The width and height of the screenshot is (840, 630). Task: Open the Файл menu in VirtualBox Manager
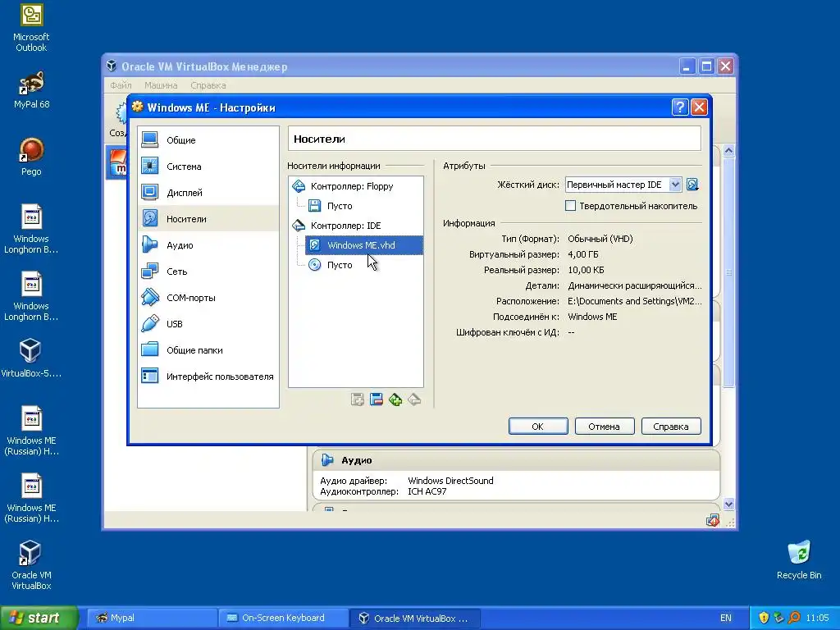pos(121,85)
